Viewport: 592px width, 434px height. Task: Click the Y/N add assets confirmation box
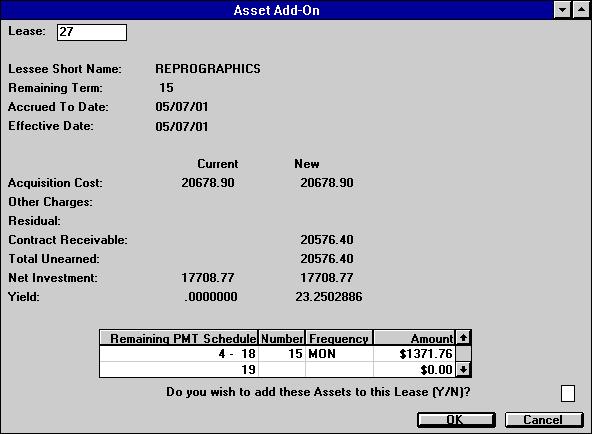(567, 393)
